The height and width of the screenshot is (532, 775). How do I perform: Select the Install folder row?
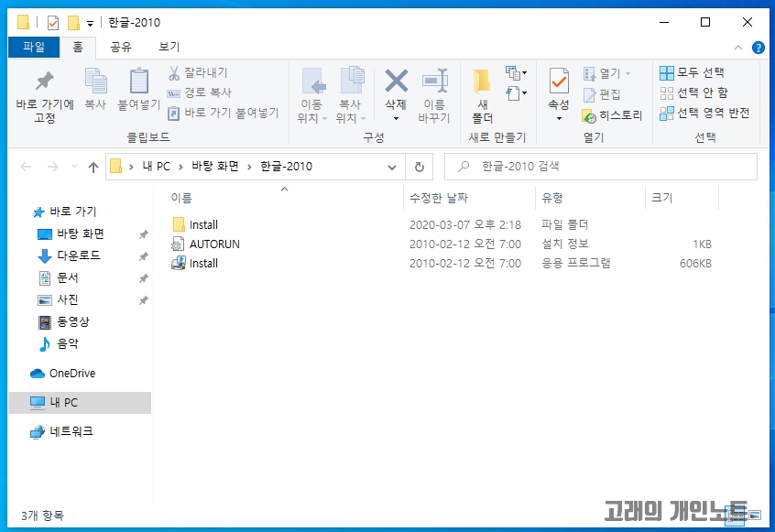442,224
